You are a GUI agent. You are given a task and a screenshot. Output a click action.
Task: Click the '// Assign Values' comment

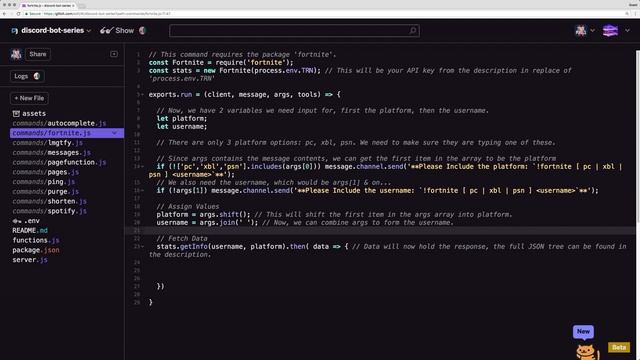[188, 207]
